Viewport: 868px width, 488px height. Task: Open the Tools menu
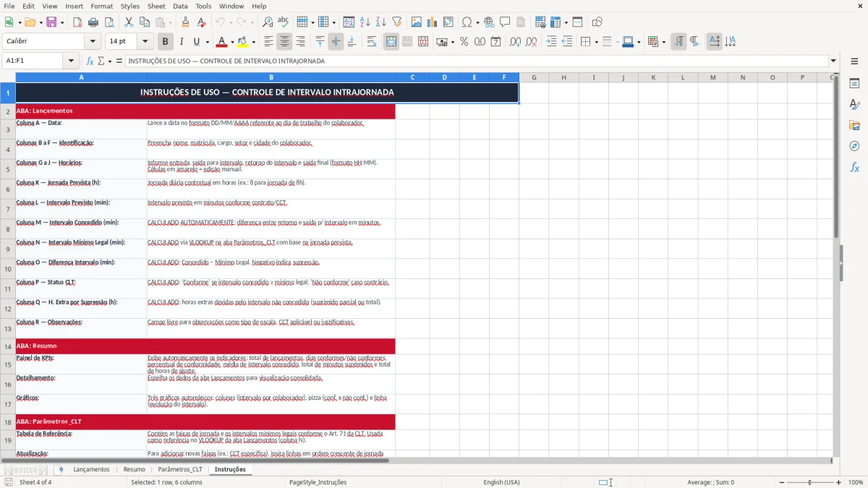[x=203, y=6]
